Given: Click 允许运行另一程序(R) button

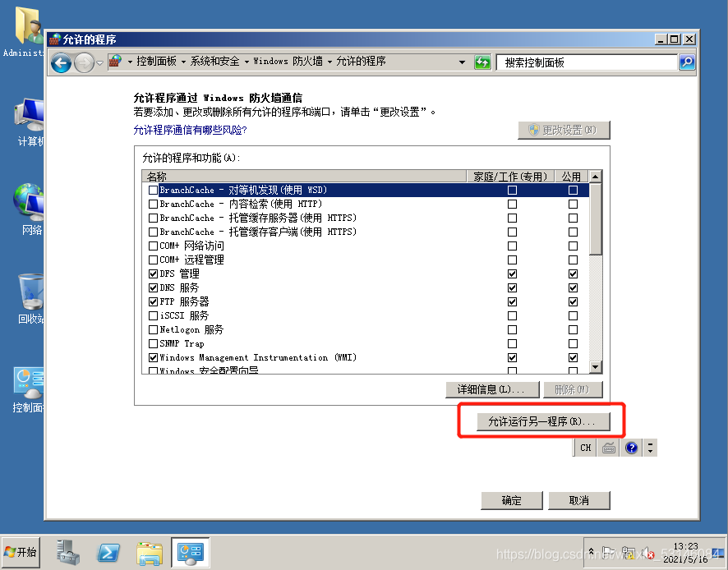Looking at the screenshot, I should [x=543, y=421].
